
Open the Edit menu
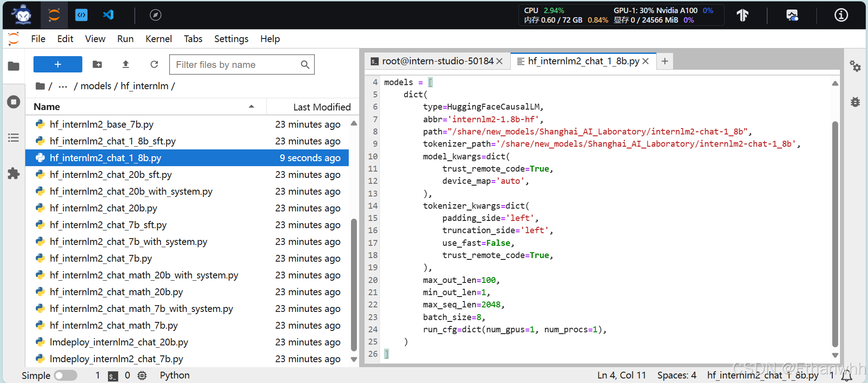(65, 39)
